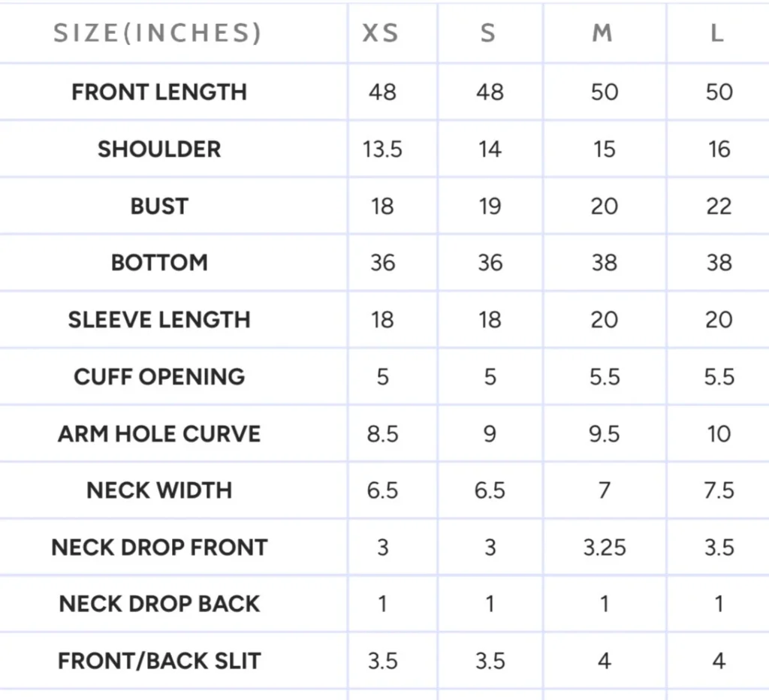The width and height of the screenshot is (769, 700).
Task: Click the 13.5 shoulder value for XS
Action: point(382,149)
